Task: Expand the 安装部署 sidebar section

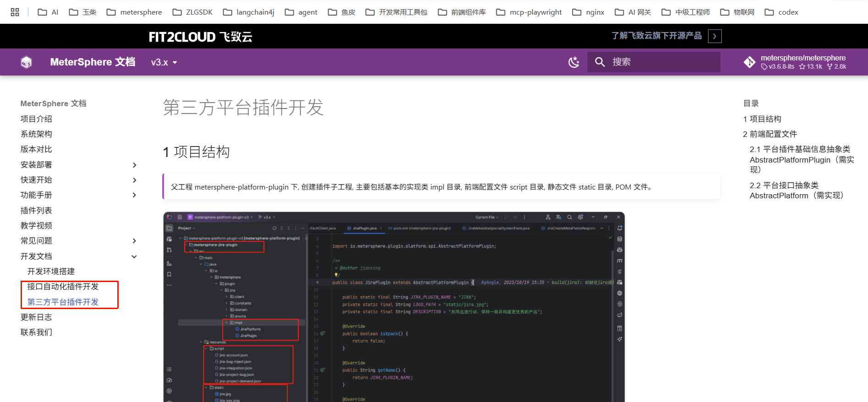Action: click(134, 165)
